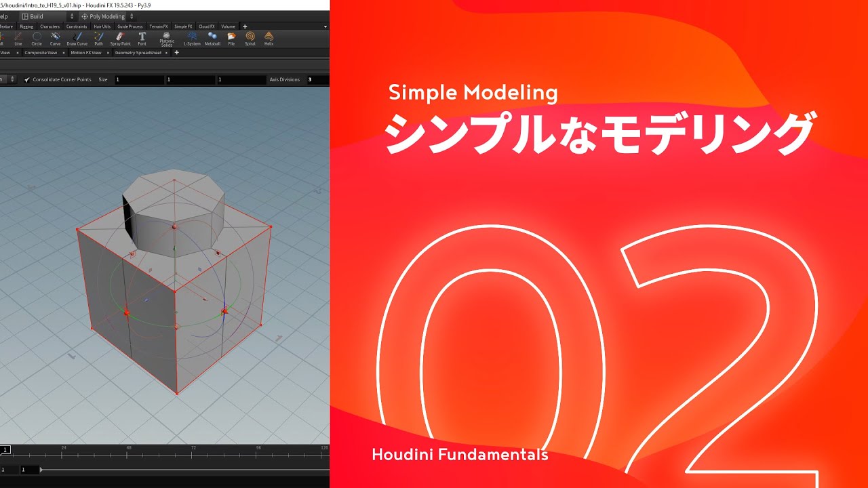
Task: Open the File shelf tool
Action: [x=231, y=38]
